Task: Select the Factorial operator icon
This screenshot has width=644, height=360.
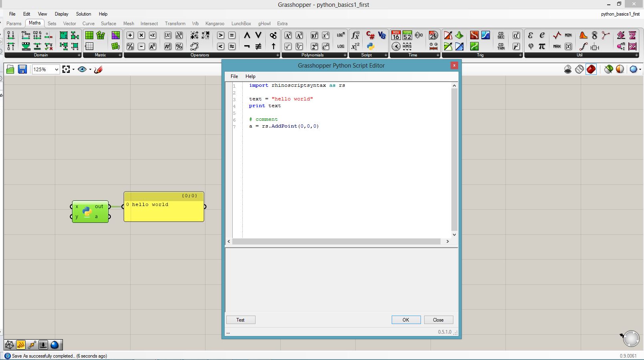Action: coord(168,46)
